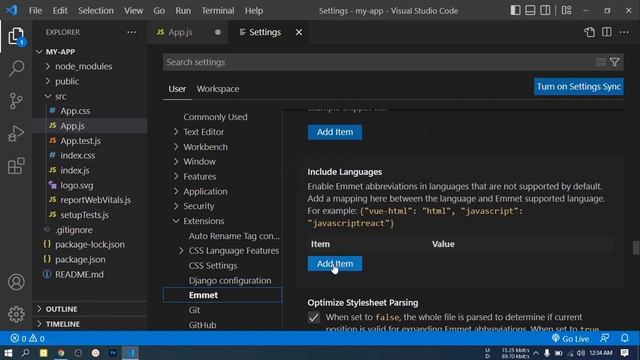Screen dimensions: 640x360
Task: Open feedback icon in status bar
Action: tap(604, 338)
